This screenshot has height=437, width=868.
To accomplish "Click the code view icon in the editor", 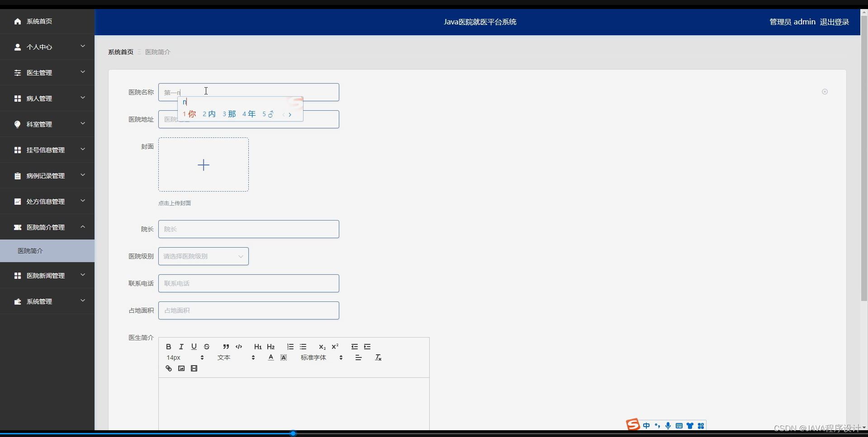I will [x=238, y=347].
